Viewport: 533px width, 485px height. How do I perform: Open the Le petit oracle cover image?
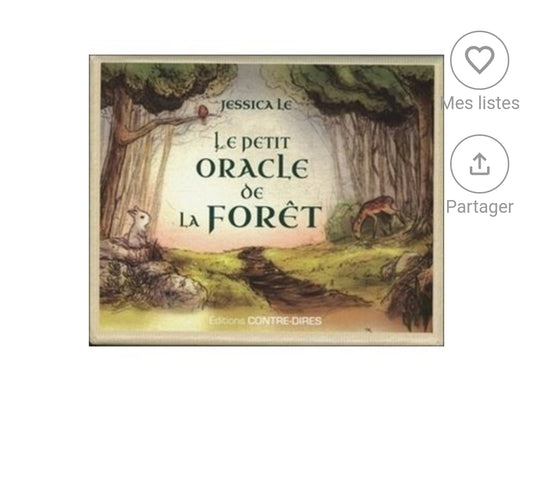266,200
